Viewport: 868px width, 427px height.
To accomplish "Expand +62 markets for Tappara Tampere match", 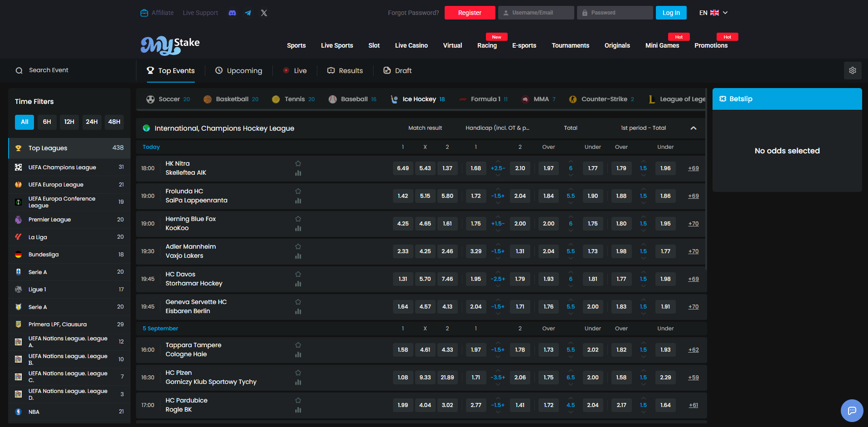I will (x=693, y=350).
